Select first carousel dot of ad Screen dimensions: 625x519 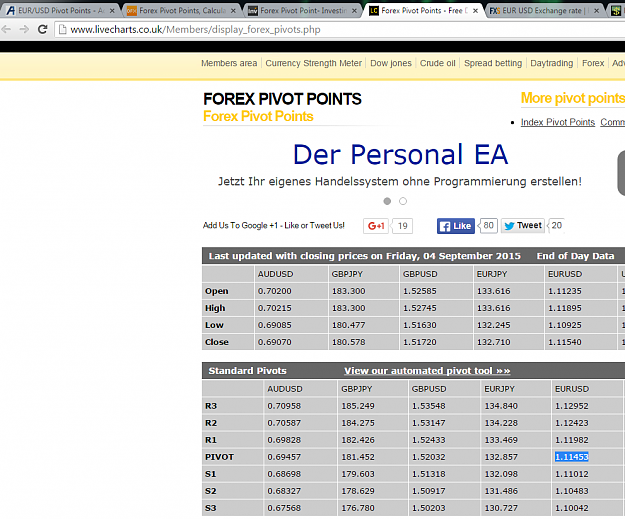coord(387,201)
